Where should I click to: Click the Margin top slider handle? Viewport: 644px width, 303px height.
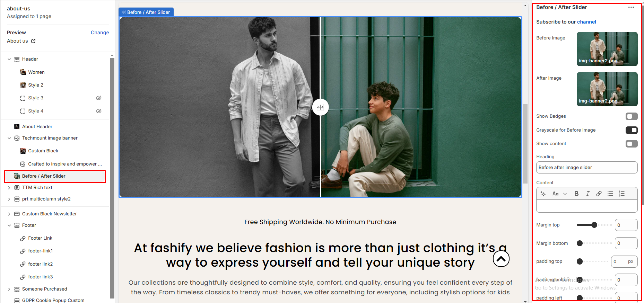point(594,225)
